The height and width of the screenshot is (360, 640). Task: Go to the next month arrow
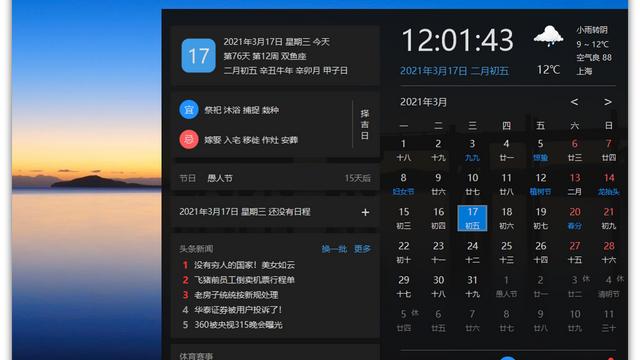608,102
